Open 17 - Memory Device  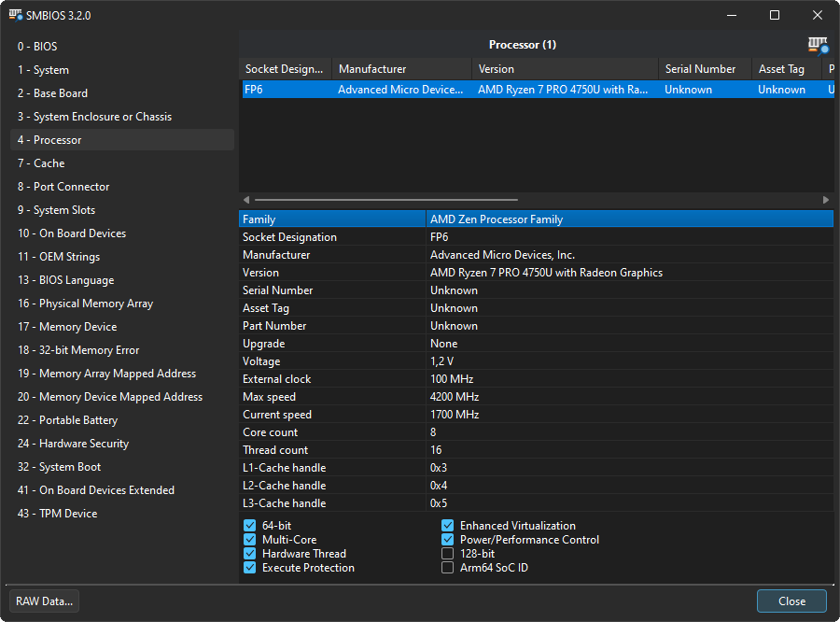(x=122, y=327)
